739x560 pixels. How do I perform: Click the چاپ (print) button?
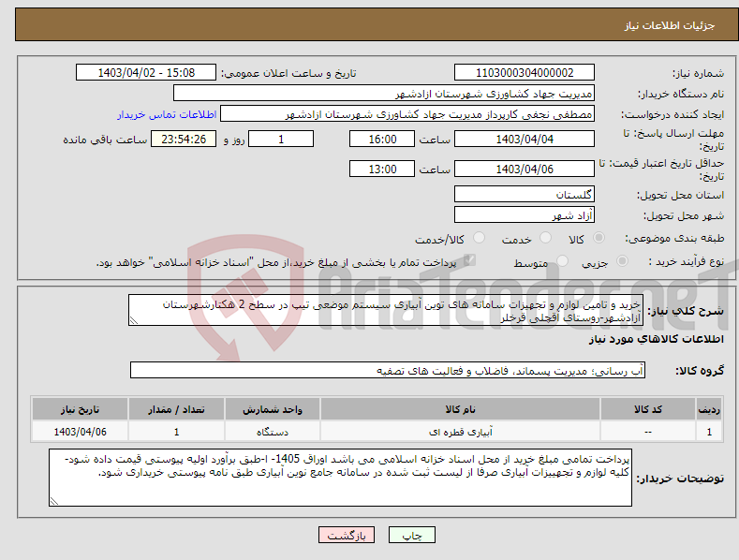[x=411, y=535]
